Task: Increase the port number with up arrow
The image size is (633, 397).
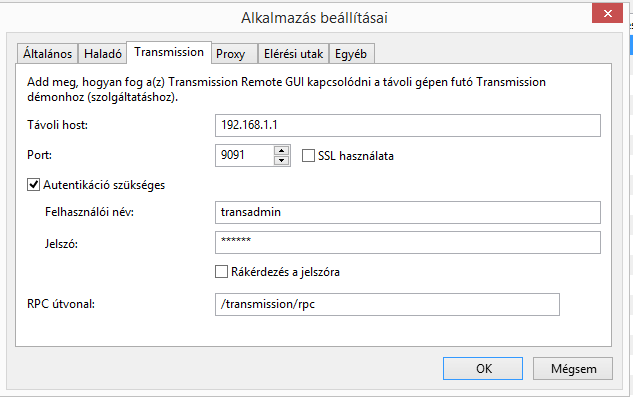Action: pos(281,151)
